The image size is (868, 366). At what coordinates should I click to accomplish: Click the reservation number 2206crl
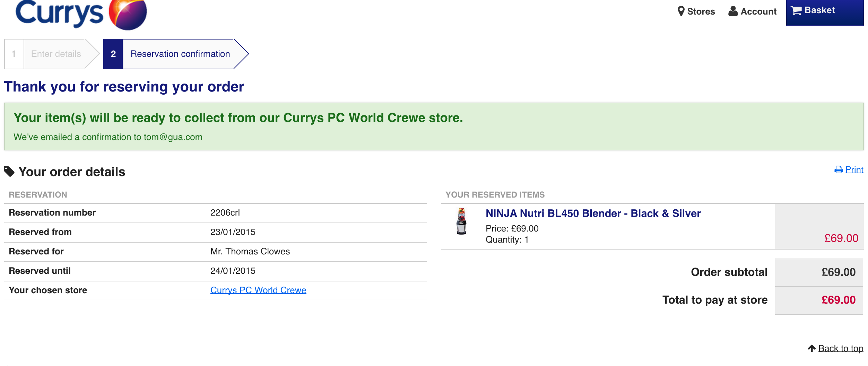click(x=225, y=212)
